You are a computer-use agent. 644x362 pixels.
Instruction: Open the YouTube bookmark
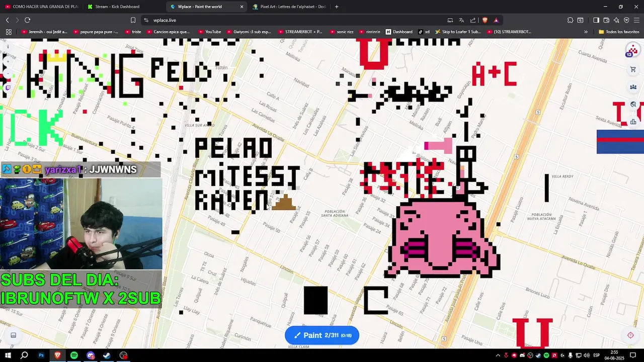210,32
